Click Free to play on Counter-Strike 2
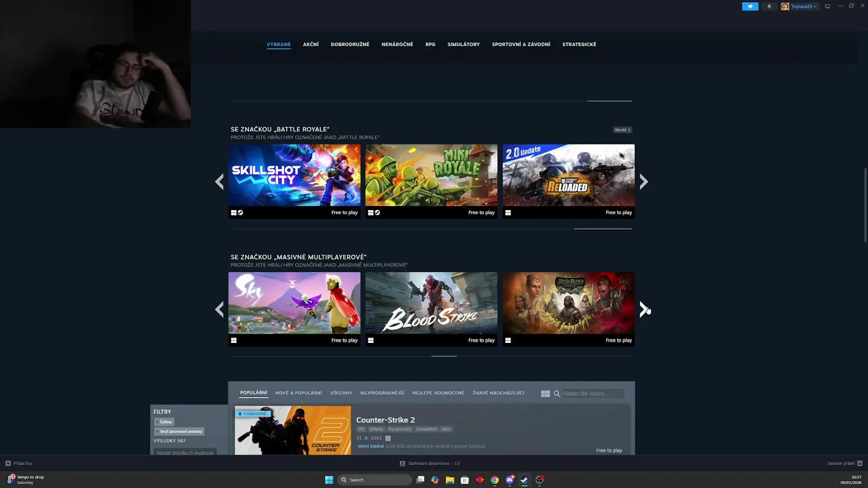 [609, 450]
